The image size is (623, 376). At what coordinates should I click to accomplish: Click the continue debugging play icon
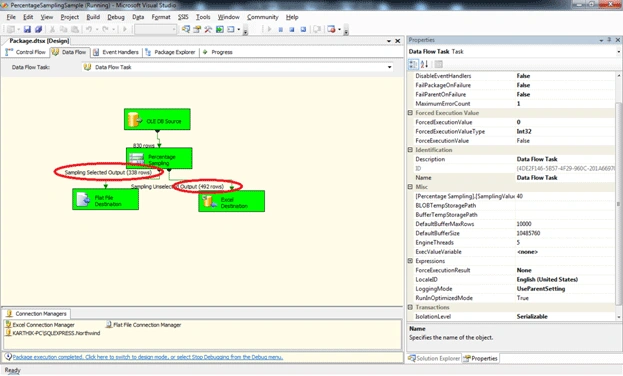(x=269, y=29)
